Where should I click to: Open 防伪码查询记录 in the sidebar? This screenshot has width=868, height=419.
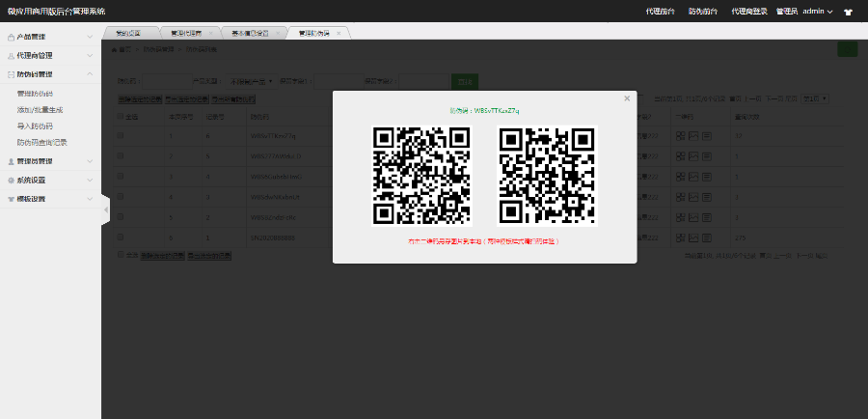pos(42,143)
